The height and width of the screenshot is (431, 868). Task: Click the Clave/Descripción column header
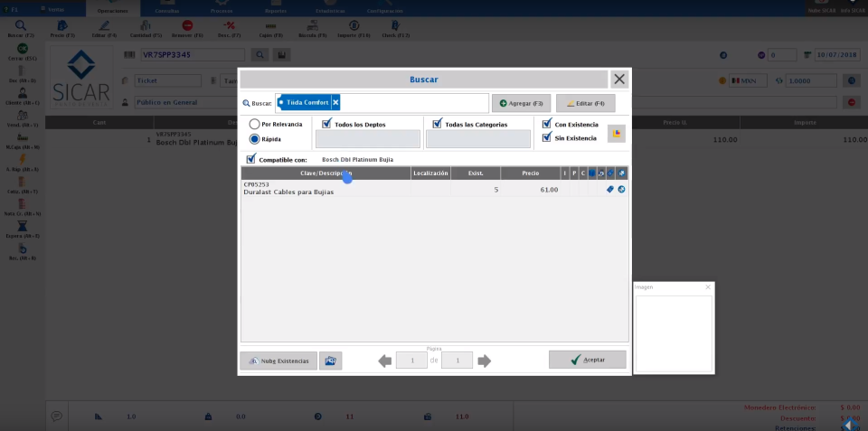point(326,173)
